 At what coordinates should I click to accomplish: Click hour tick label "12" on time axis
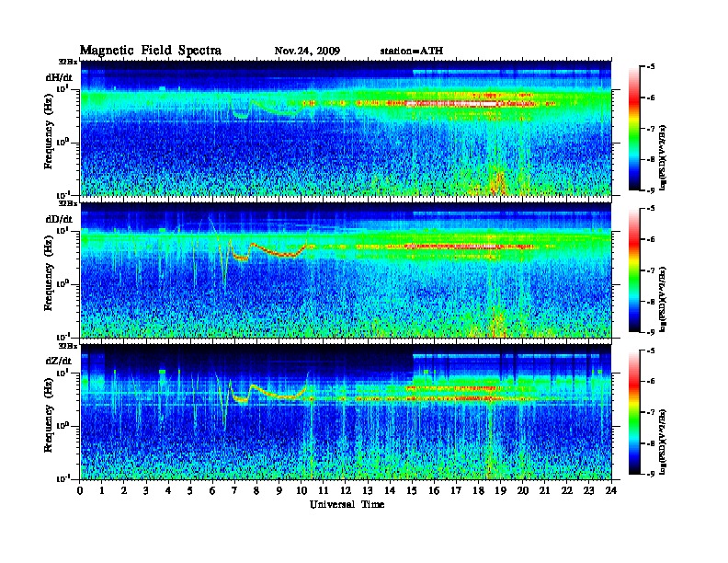point(346,490)
